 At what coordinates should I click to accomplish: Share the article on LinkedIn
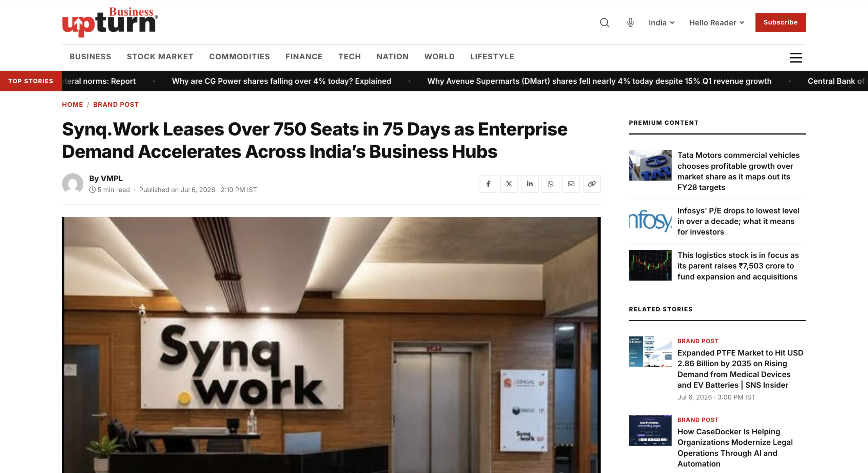tap(530, 184)
